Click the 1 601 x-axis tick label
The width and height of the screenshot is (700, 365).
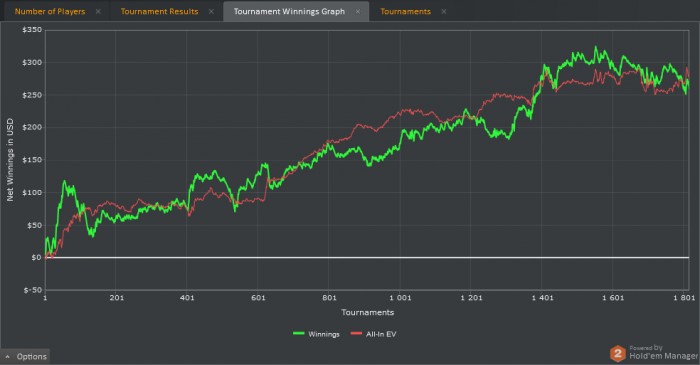tap(613, 298)
